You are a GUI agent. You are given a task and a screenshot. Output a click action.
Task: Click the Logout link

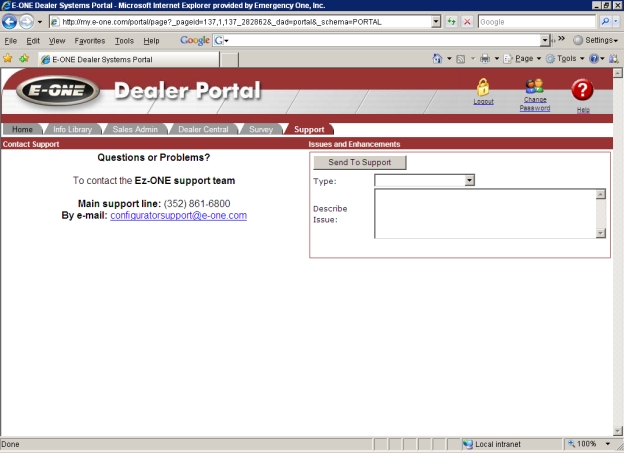(x=483, y=102)
